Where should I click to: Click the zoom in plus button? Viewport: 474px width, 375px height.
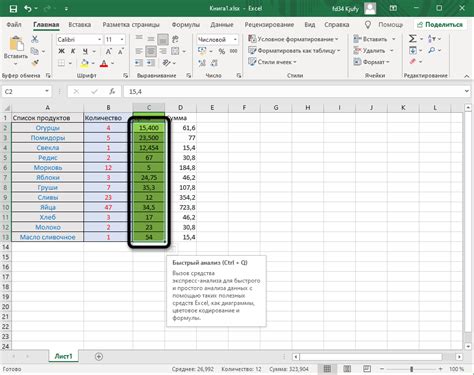pos(441,369)
